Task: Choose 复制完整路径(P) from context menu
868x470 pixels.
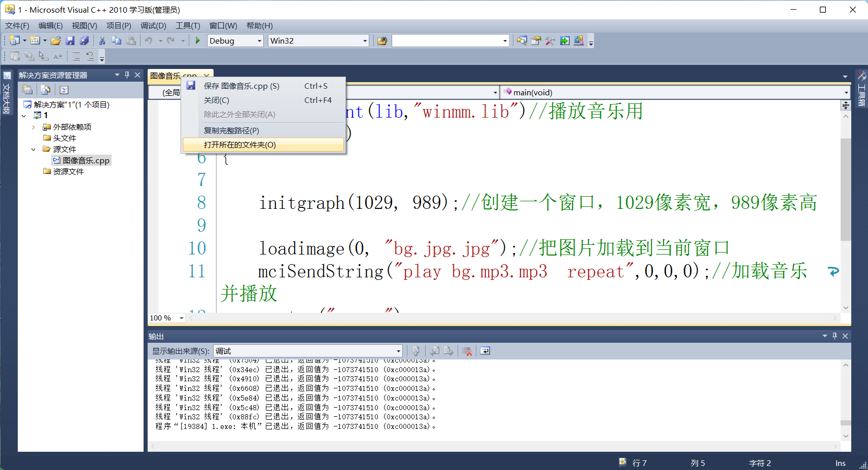Action: tap(263, 131)
